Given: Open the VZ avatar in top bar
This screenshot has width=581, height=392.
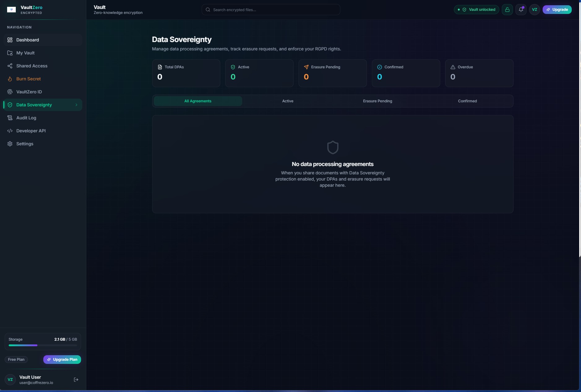Looking at the screenshot, I should coord(534,10).
